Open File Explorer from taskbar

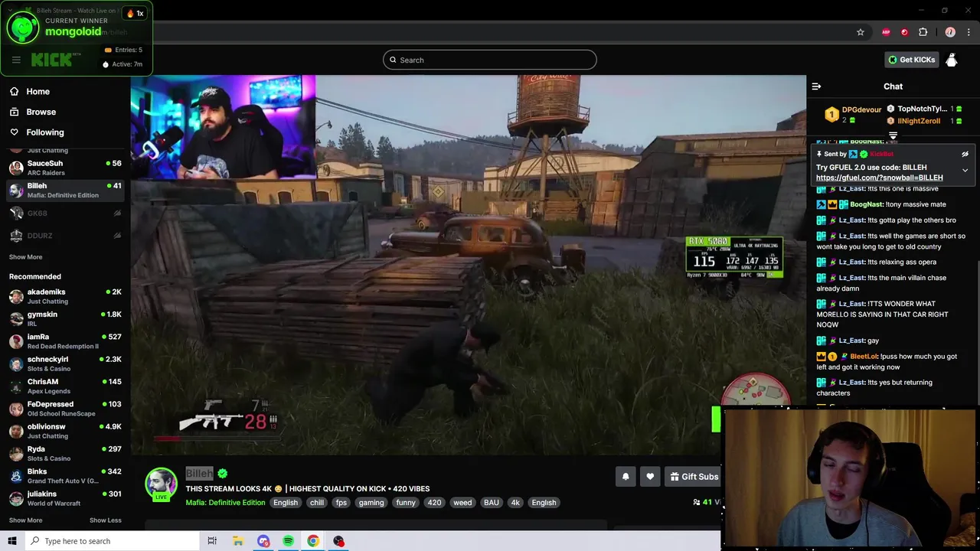238,541
